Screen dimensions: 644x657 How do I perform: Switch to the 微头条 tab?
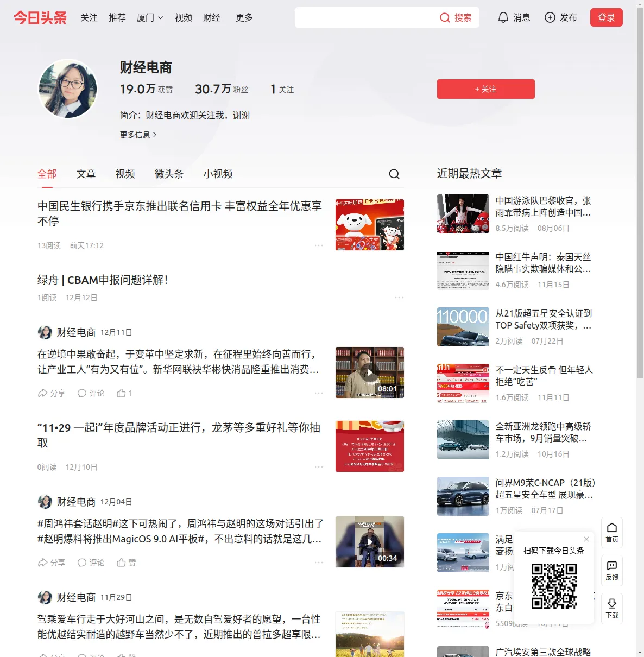(169, 174)
